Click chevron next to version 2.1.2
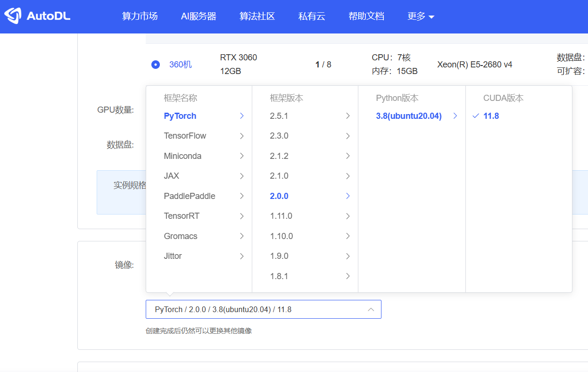This screenshot has height=372, width=588. (x=348, y=156)
